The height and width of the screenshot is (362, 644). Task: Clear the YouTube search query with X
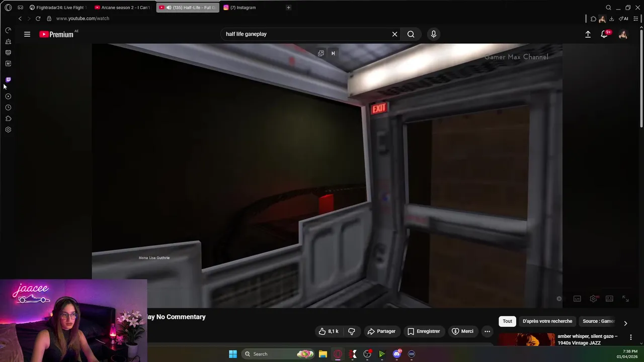coord(395,34)
